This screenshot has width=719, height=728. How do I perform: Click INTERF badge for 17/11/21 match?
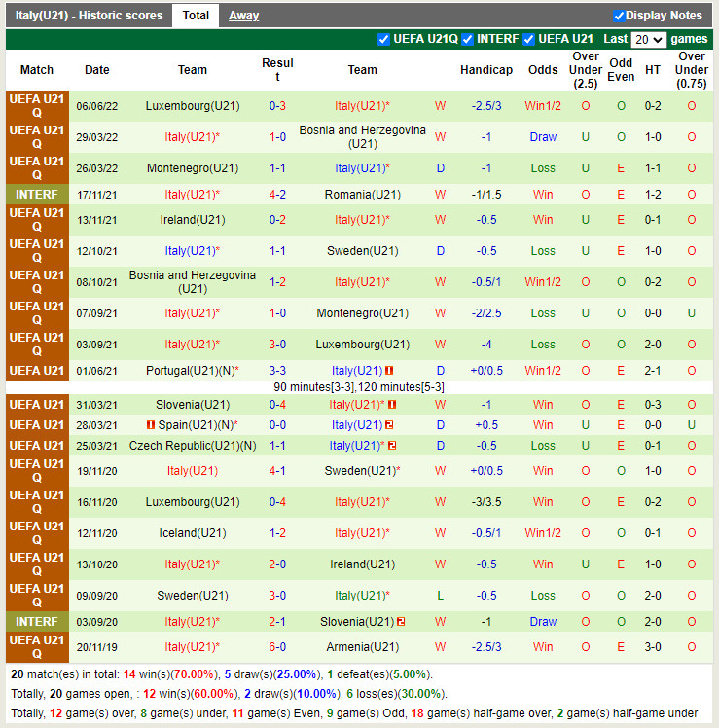point(37,195)
